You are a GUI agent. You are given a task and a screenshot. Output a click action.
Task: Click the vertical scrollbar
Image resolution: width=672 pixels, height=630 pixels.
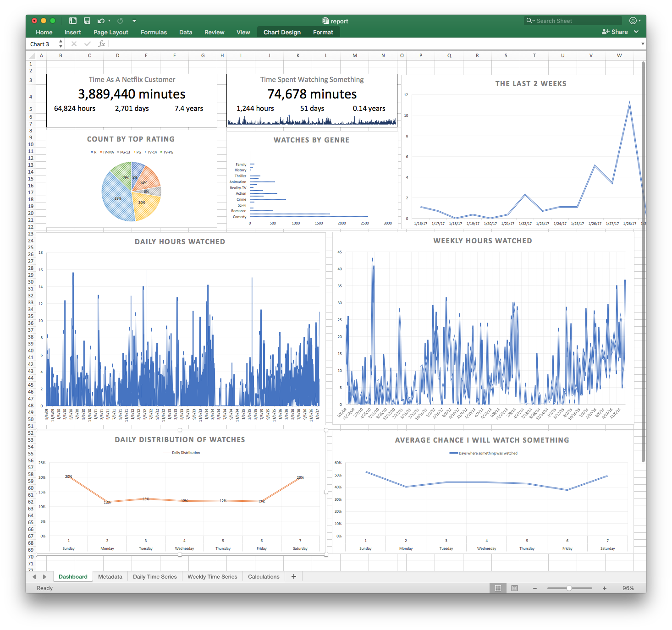643,261
